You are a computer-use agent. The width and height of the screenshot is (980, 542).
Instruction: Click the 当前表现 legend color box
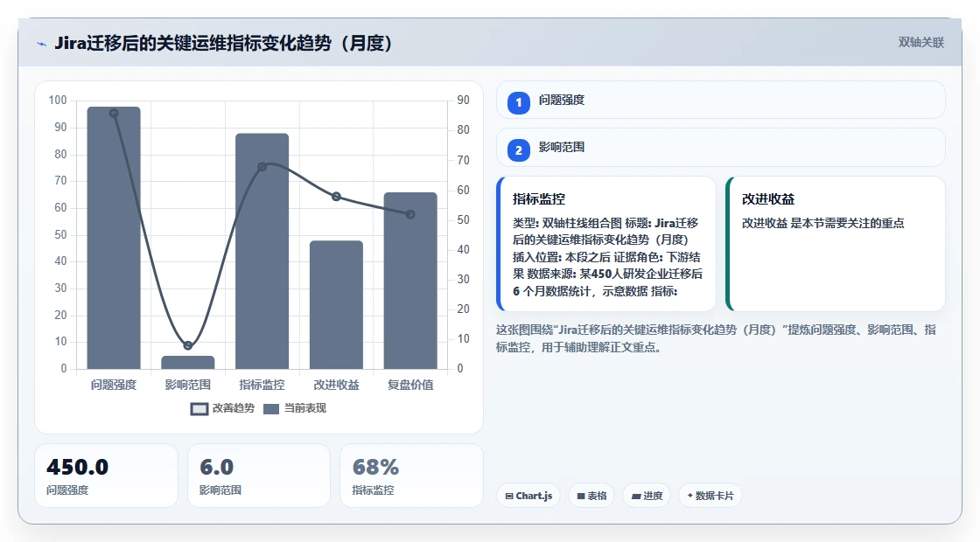pos(271,409)
